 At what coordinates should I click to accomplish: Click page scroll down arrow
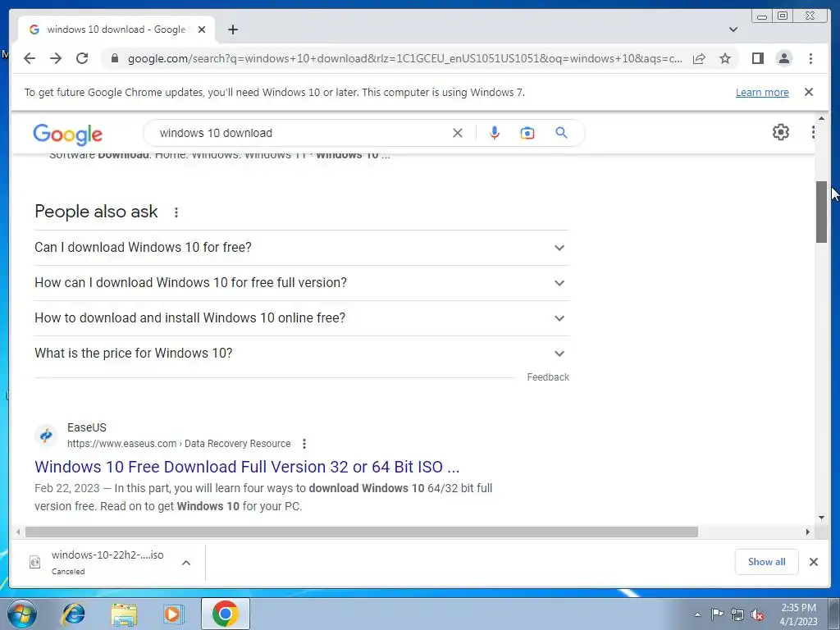click(821, 518)
